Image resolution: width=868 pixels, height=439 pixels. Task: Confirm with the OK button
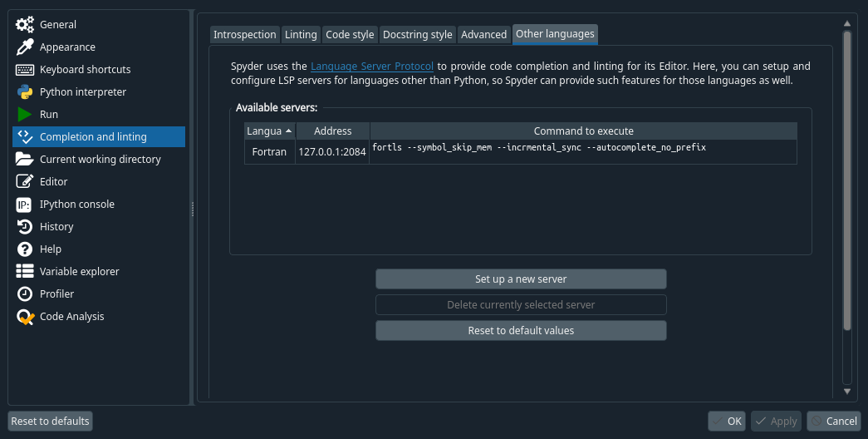click(x=727, y=422)
